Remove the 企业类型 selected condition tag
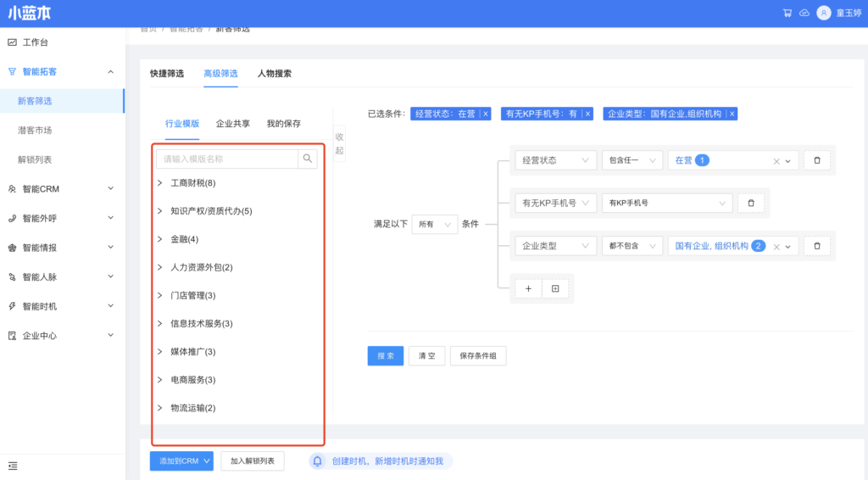Viewport: 868px width, 480px height. tap(732, 114)
